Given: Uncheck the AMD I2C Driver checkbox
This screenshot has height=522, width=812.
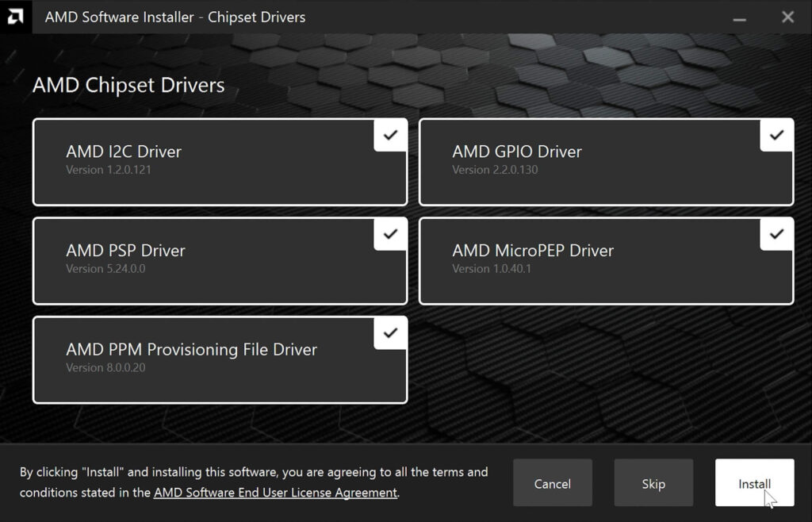Looking at the screenshot, I should coord(390,135).
